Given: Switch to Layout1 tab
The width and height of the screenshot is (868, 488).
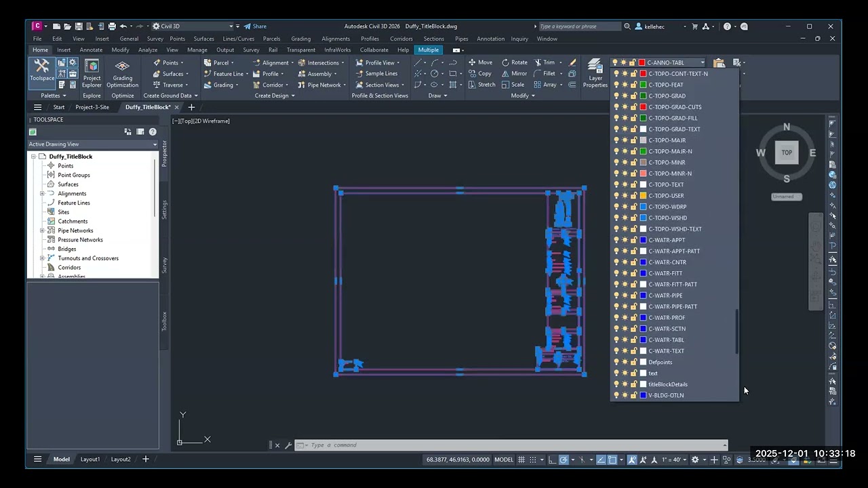Looking at the screenshot, I should (90, 460).
